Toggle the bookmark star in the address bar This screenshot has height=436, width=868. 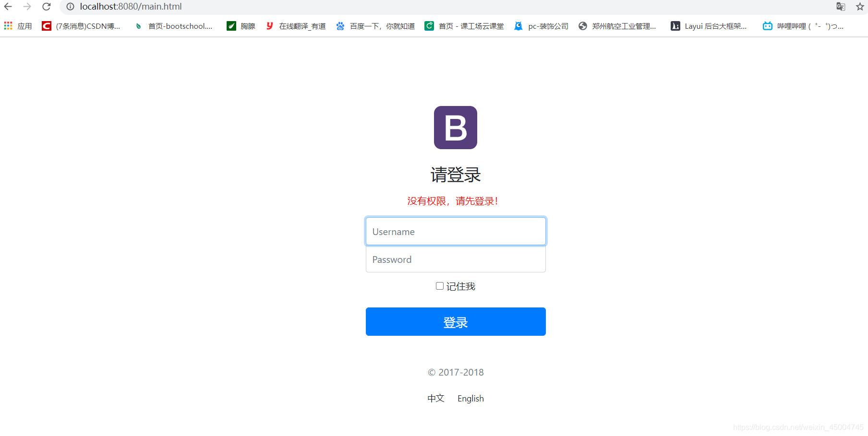tap(859, 7)
